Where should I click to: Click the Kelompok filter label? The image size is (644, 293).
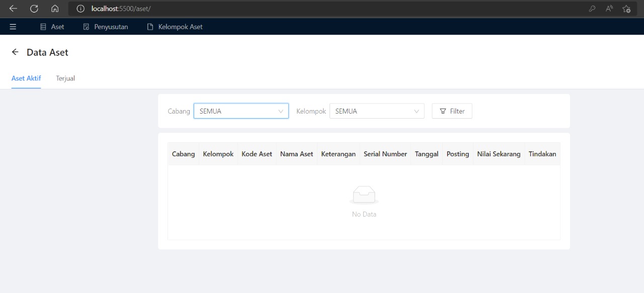coord(311,111)
